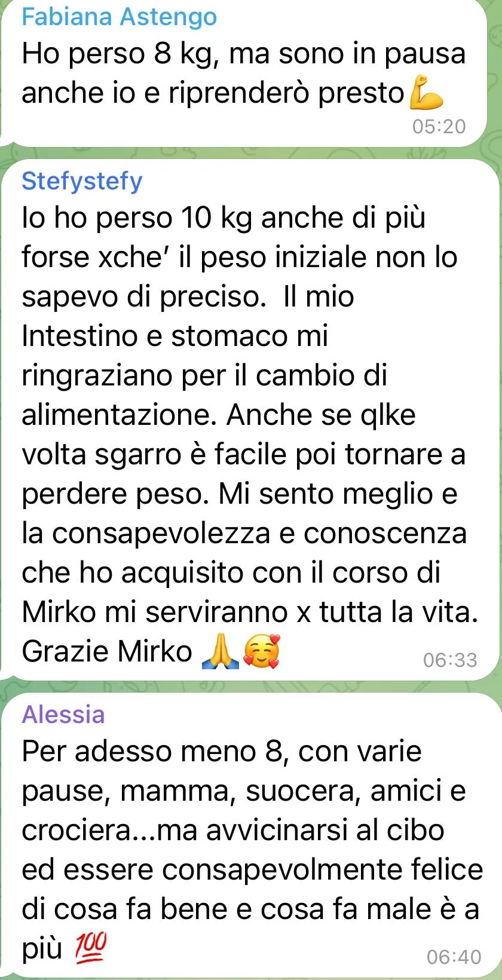The height and width of the screenshot is (980, 502).
Task: Open the Alessia sender name
Action: tap(63, 714)
